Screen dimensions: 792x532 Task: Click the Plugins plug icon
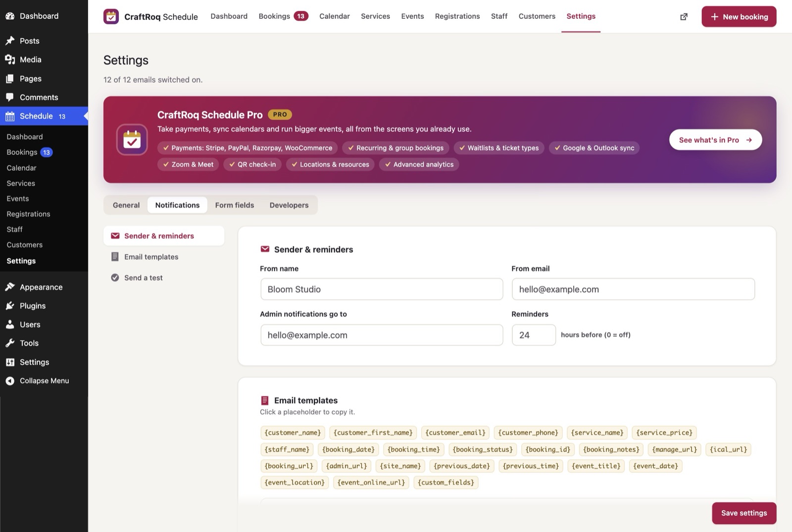coord(10,306)
